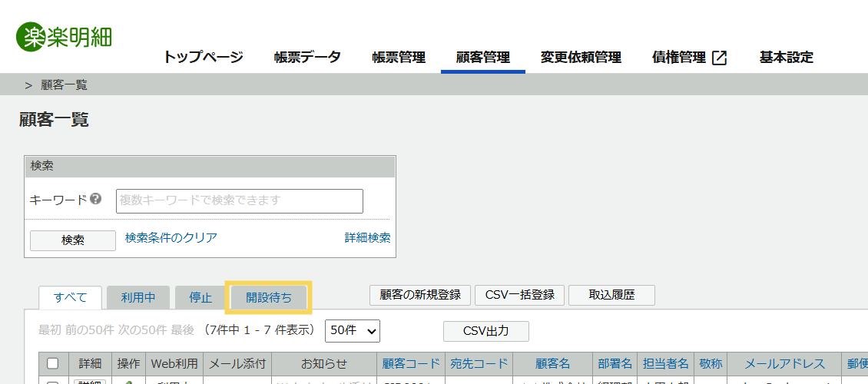The height and width of the screenshot is (384, 868).
Task: Focus the キーワード search input field
Action: [240, 201]
